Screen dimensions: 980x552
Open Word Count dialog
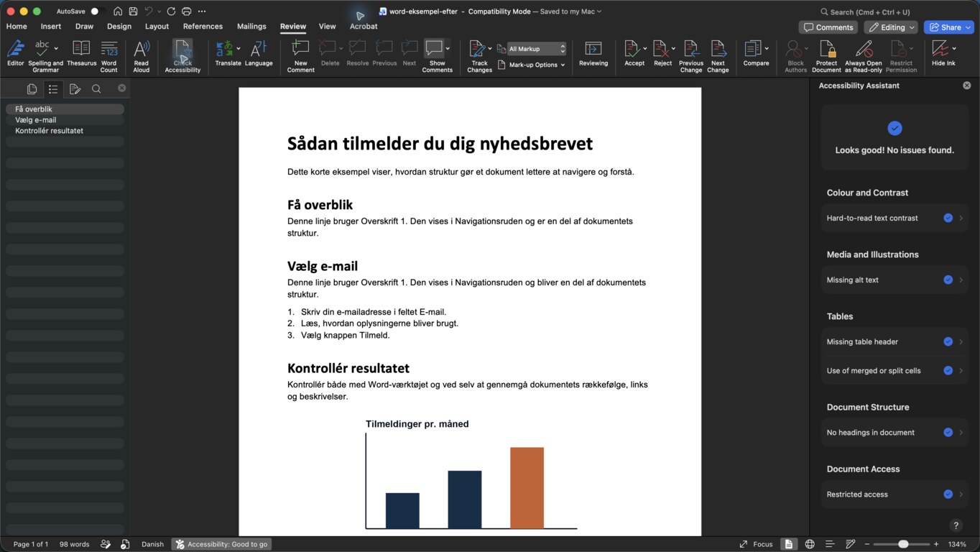(109, 56)
